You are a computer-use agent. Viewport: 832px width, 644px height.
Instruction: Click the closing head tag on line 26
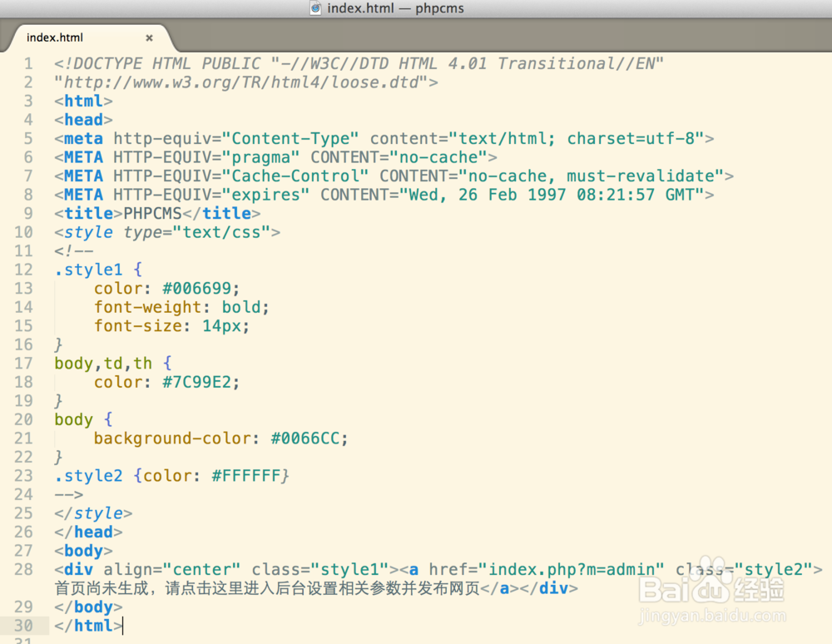pos(89,532)
